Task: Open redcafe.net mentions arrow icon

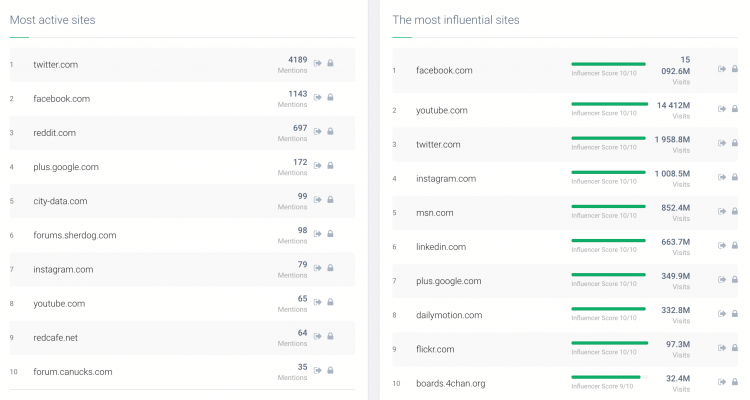Action: pos(318,336)
